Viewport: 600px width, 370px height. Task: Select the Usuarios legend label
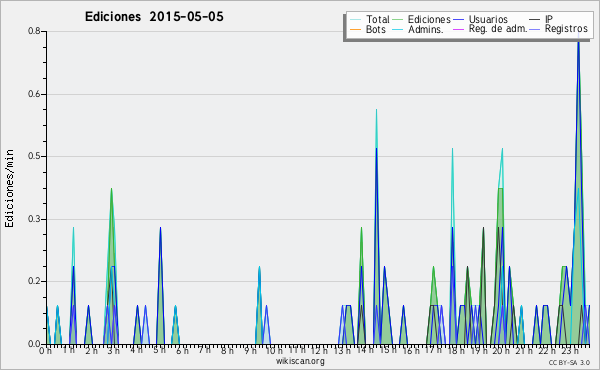tap(488, 19)
